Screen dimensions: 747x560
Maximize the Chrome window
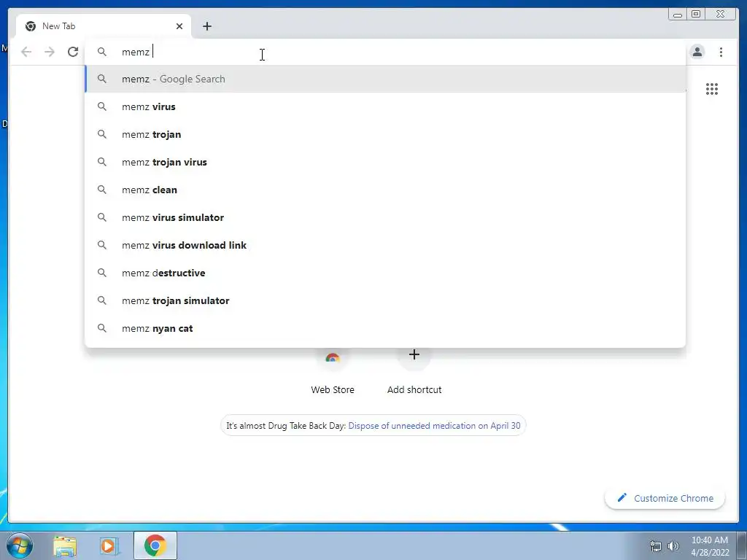click(696, 15)
